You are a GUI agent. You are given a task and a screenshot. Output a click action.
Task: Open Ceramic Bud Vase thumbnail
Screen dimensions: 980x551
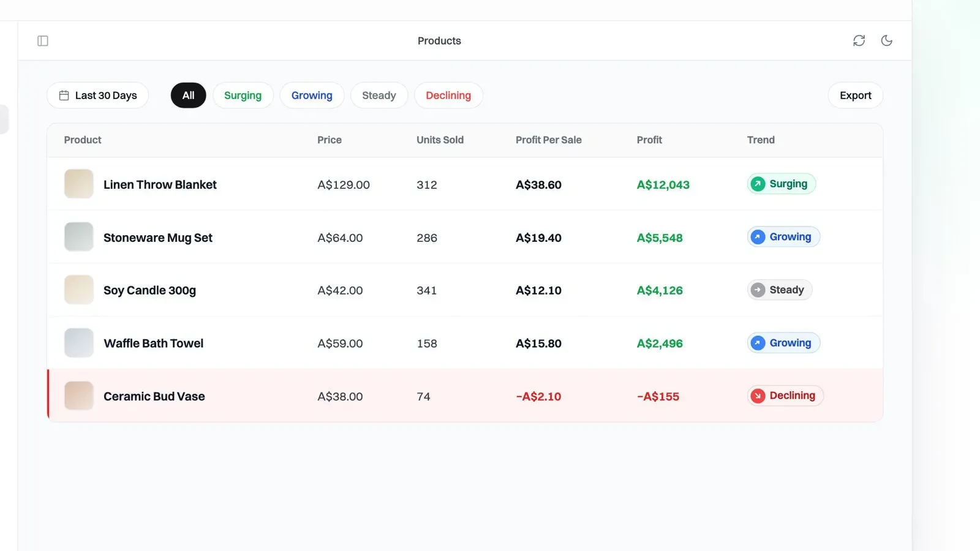tap(79, 396)
